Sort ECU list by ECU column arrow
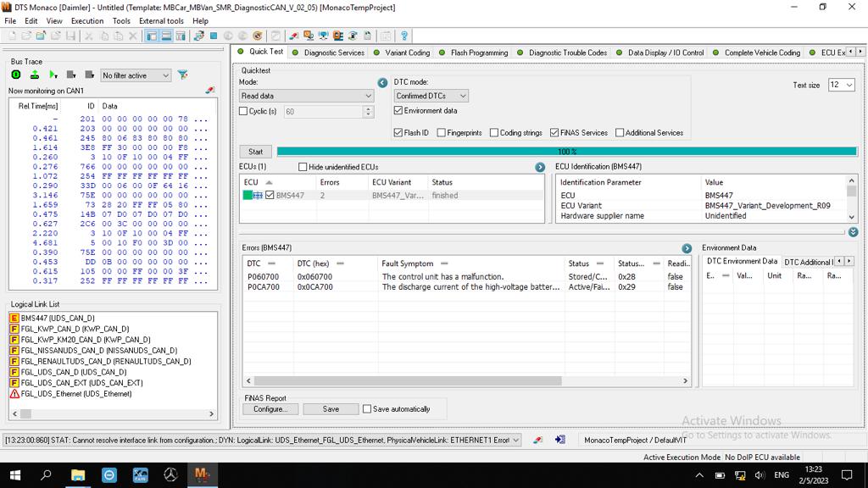 click(269, 183)
